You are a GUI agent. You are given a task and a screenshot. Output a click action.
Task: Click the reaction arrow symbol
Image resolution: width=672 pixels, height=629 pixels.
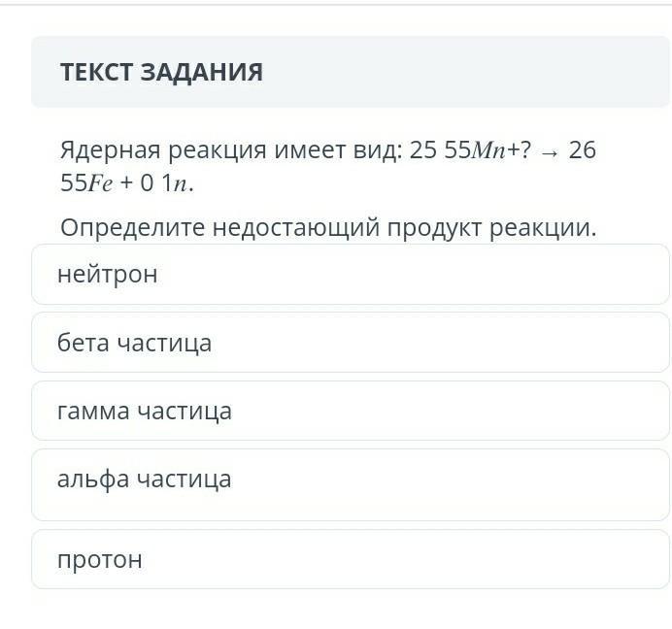coord(548,153)
